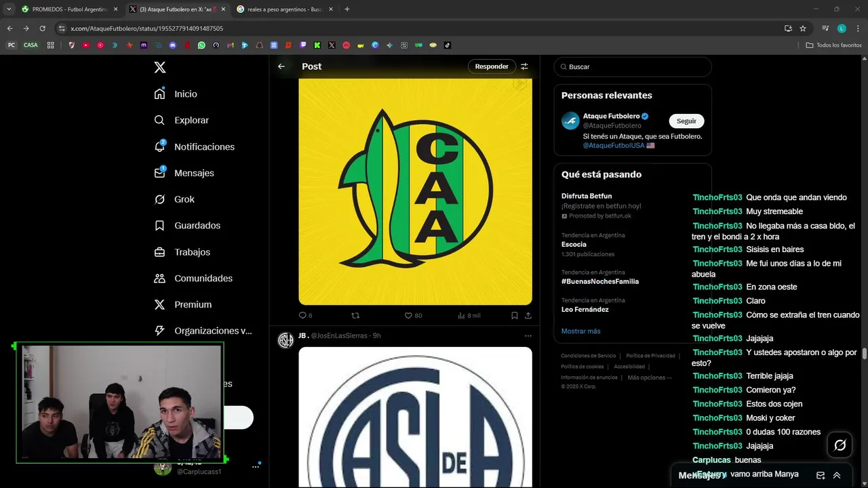Image resolution: width=868 pixels, height=488 pixels.
Task: Expand the Mensajes drawer
Action: click(837, 475)
